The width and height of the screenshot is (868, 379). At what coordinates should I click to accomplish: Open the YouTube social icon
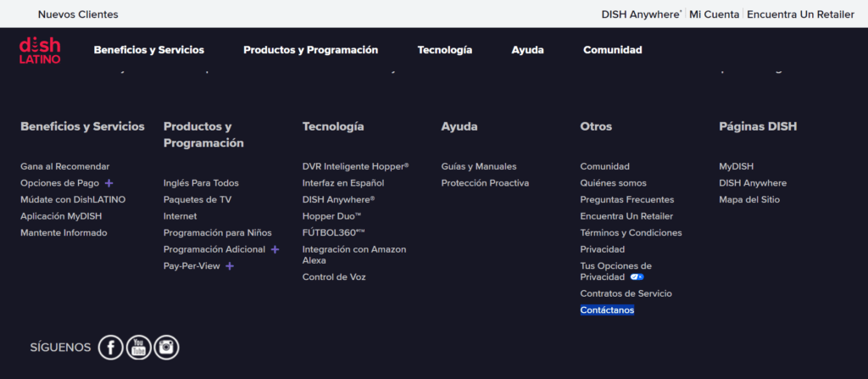pyautogui.click(x=139, y=347)
